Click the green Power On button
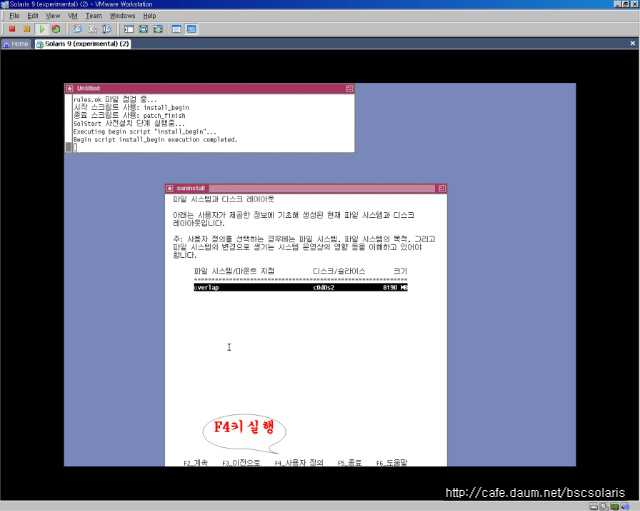The height and width of the screenshot is (511, 640). click(42, 29)
